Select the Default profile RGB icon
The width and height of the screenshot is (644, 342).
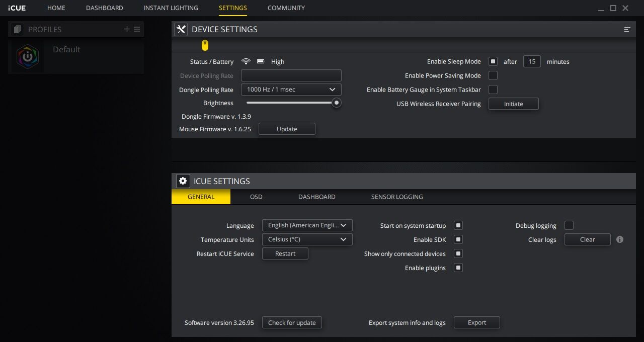tap(27, 56)
